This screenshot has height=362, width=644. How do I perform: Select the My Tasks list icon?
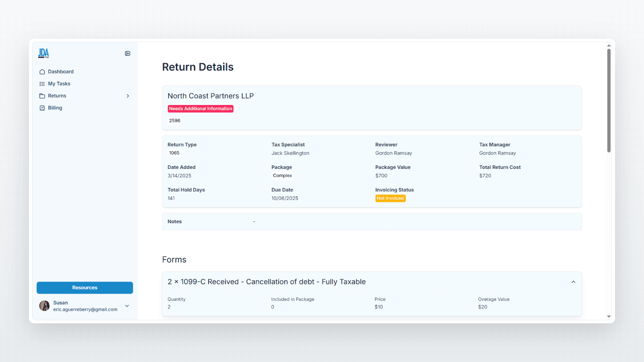[42, 83]
